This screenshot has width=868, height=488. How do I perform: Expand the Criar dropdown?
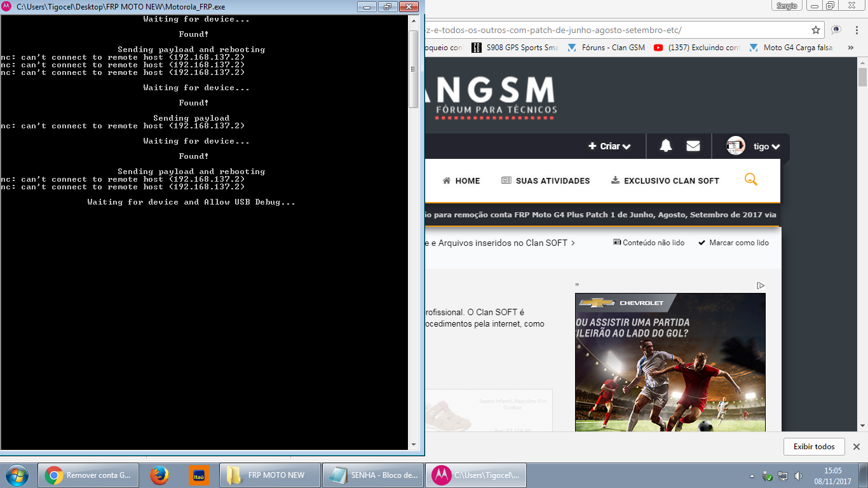[609, 146]
